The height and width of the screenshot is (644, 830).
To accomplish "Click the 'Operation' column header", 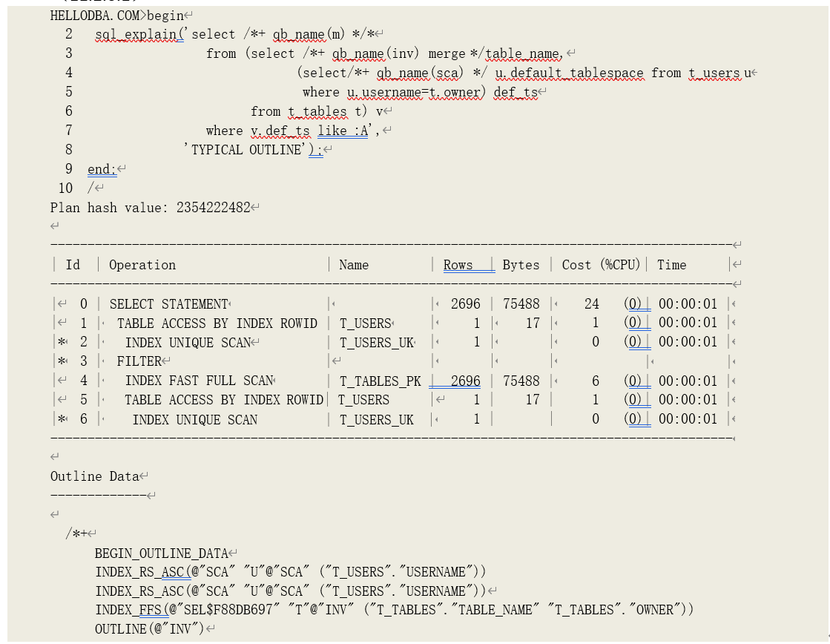I will [x=142, y=265].
